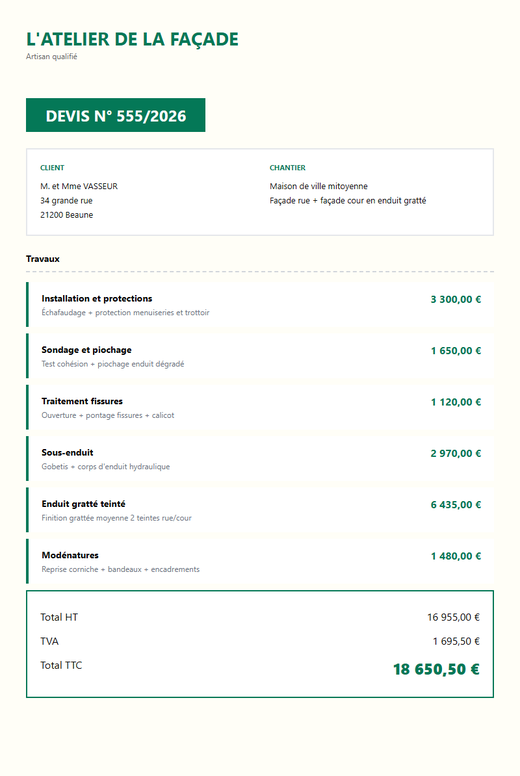Select the Sous-enduit row title
Screen dimensions: 520x776
point(67,452)
